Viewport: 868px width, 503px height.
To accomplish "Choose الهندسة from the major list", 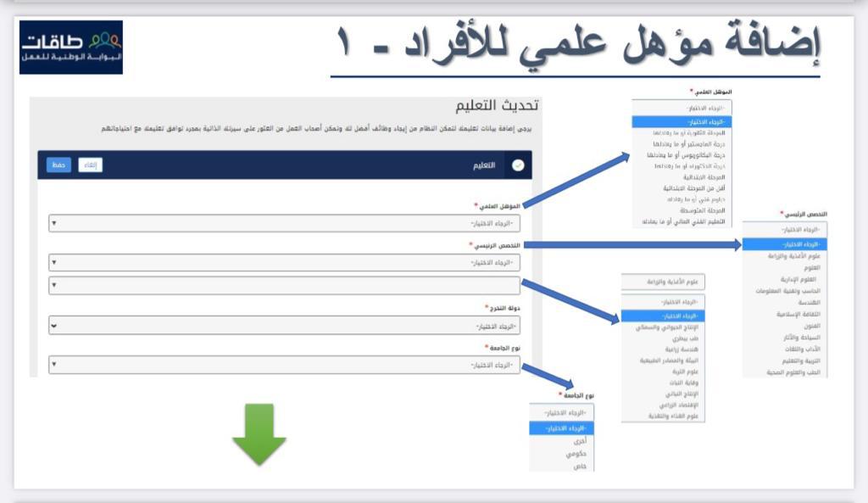I will tap(783, 302).
